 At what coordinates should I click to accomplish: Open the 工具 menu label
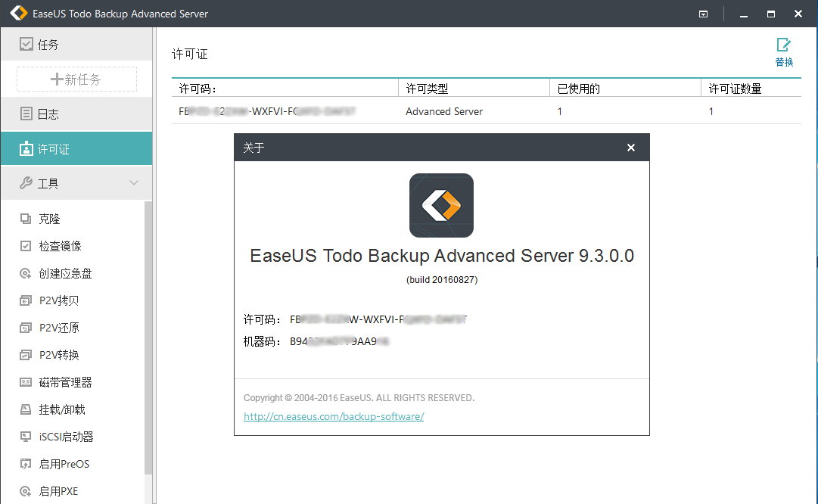(48, 184)
